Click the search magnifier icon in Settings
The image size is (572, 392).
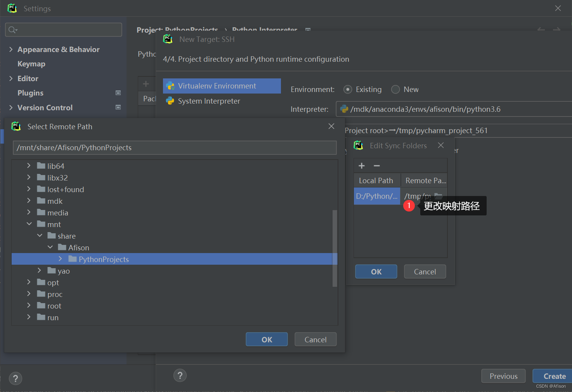pos(13,30)
